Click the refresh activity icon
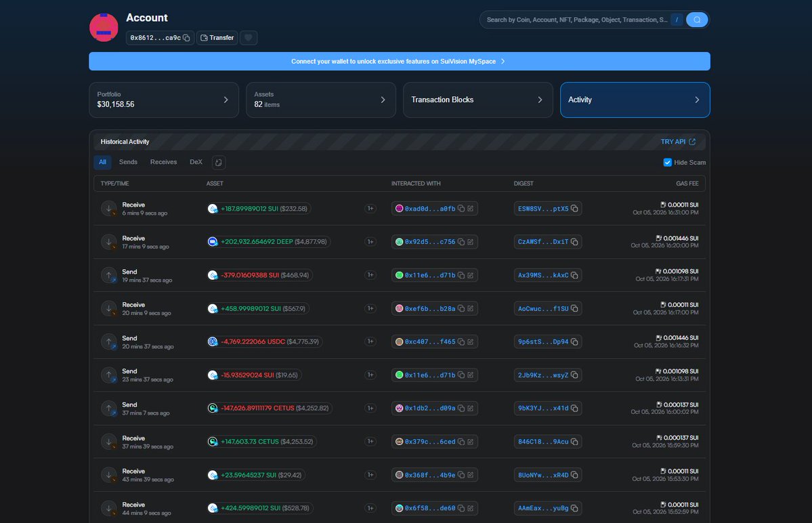812x523 pixels. (219, 163)
